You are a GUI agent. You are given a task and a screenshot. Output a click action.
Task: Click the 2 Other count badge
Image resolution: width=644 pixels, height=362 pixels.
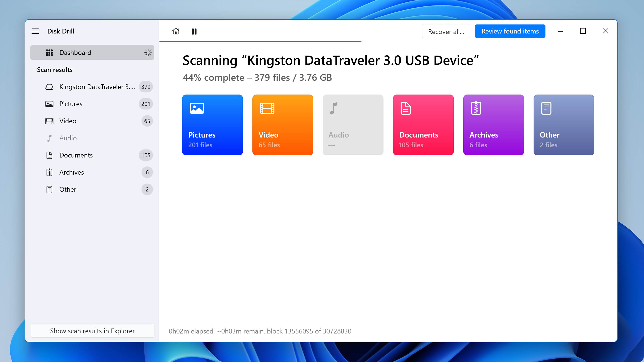pyautogui.click(x=147, y=190)
